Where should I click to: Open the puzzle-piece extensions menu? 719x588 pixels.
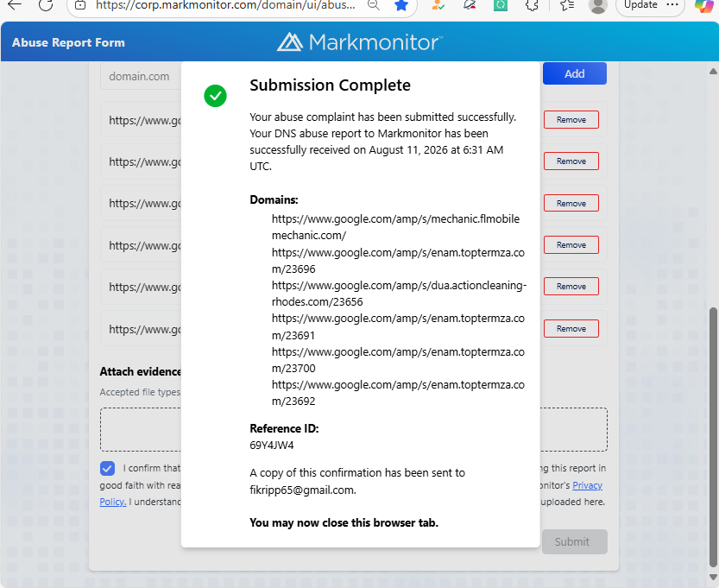[x=532, y=5]
